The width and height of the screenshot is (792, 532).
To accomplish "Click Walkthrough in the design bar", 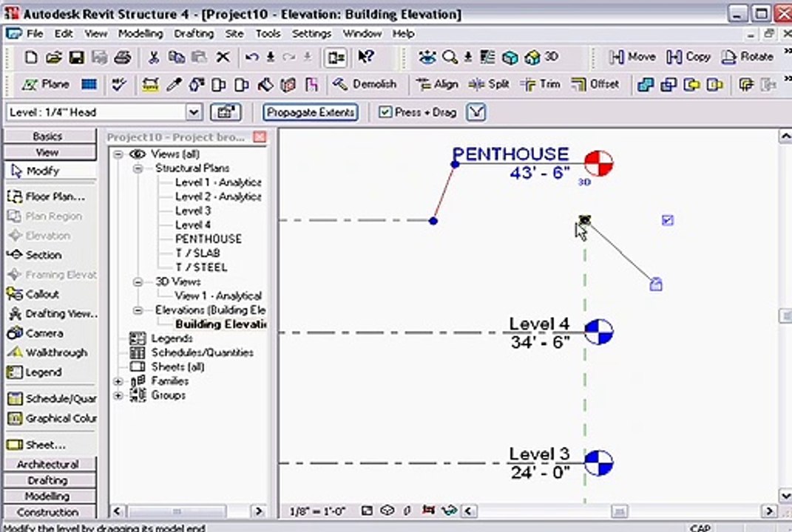I will [47, 352].
